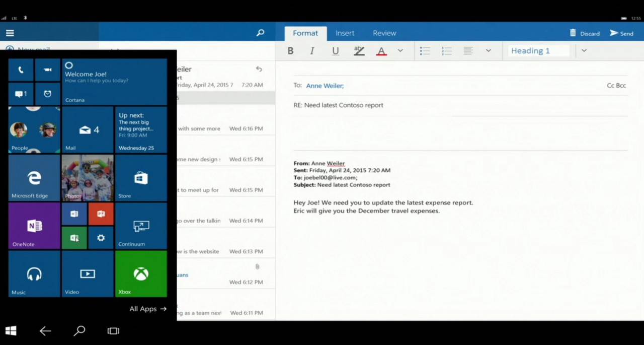Open the Excel tile
The height and width of the screenshot is (345, 644).
coord(74,238)
